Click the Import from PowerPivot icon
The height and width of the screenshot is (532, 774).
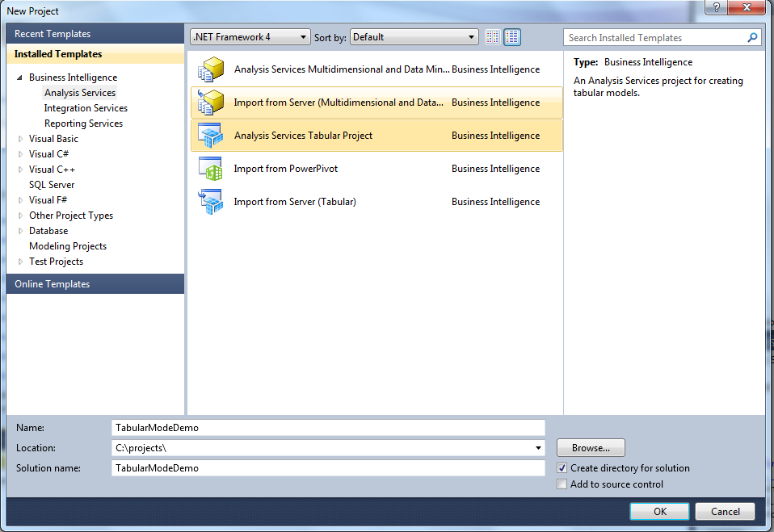pos(210,169)
